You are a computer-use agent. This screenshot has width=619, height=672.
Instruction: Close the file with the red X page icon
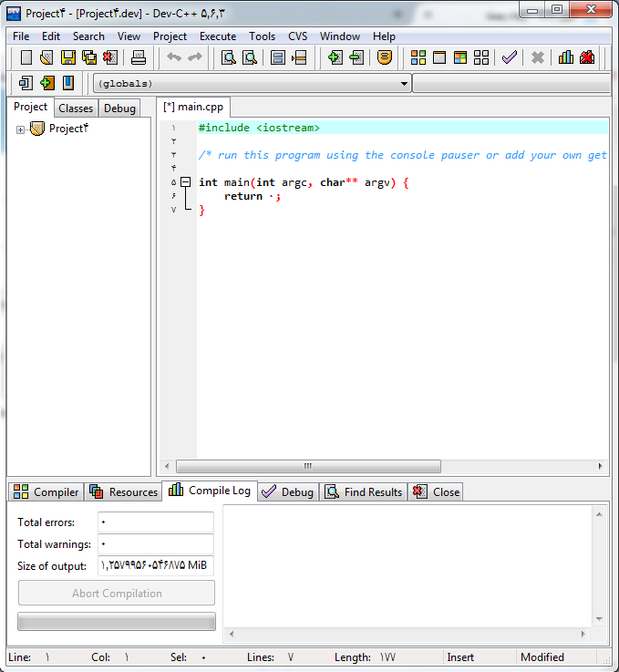pos(110,57)
